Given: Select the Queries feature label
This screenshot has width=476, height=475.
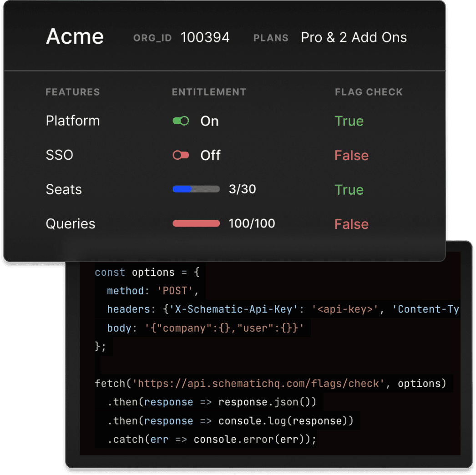Looking at the screenshot, I should point(71,224).
